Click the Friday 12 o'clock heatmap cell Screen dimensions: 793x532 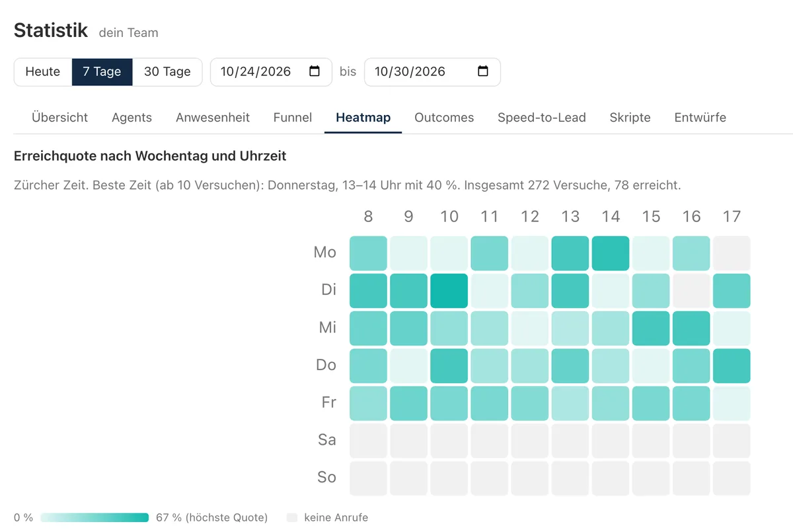click(x=530, y=404)
